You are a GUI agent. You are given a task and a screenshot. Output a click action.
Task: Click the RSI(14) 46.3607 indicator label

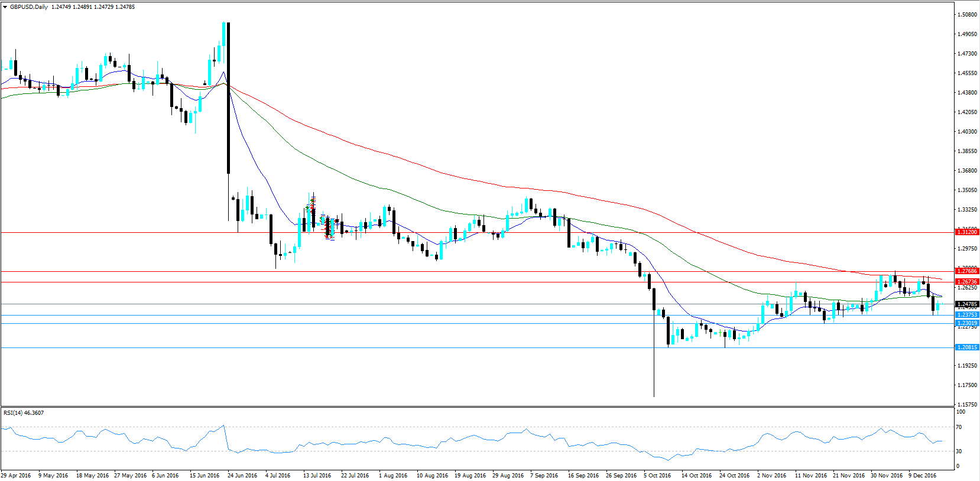(x=24, y=412)
